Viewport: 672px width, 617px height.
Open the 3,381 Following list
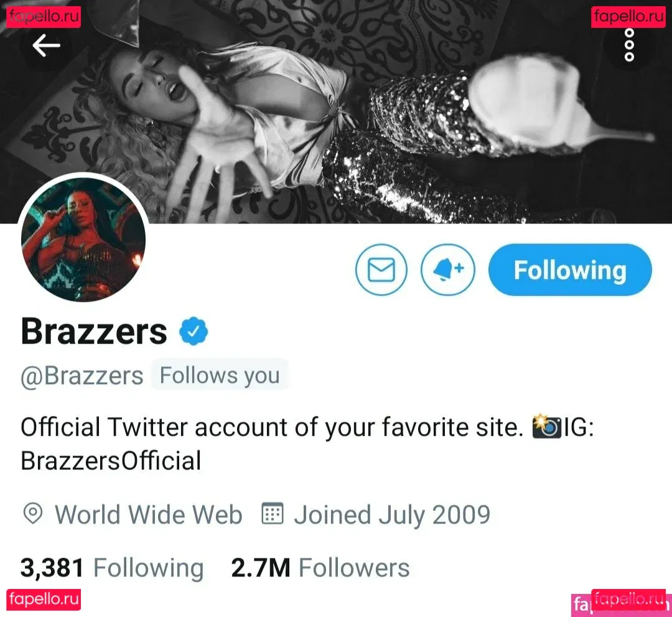tap(112, 568)
